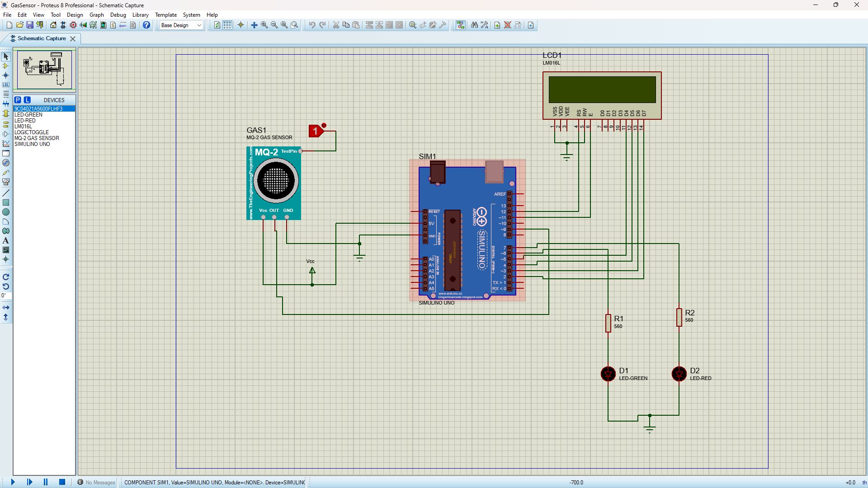Click the P pick-from-libraries button

[18, 100]
